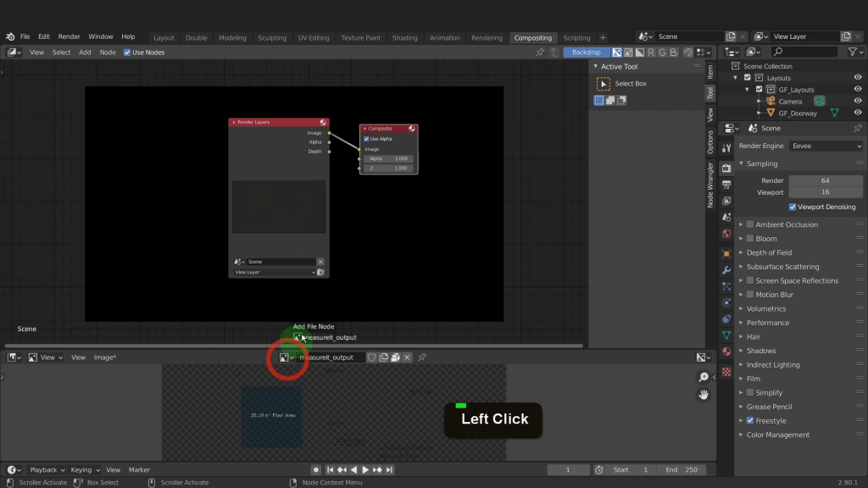Switch to the Scripting workspace tab

pos(576,38)
